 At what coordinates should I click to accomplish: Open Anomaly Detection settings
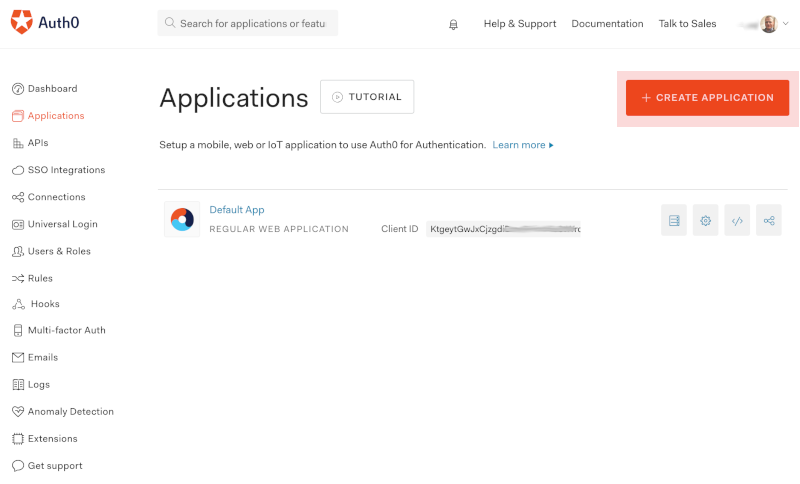pos(70,412)
